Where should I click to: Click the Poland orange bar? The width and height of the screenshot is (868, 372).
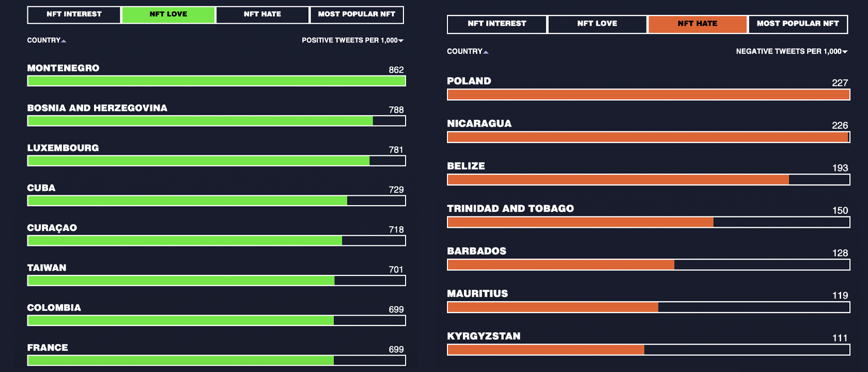(648, 95)
